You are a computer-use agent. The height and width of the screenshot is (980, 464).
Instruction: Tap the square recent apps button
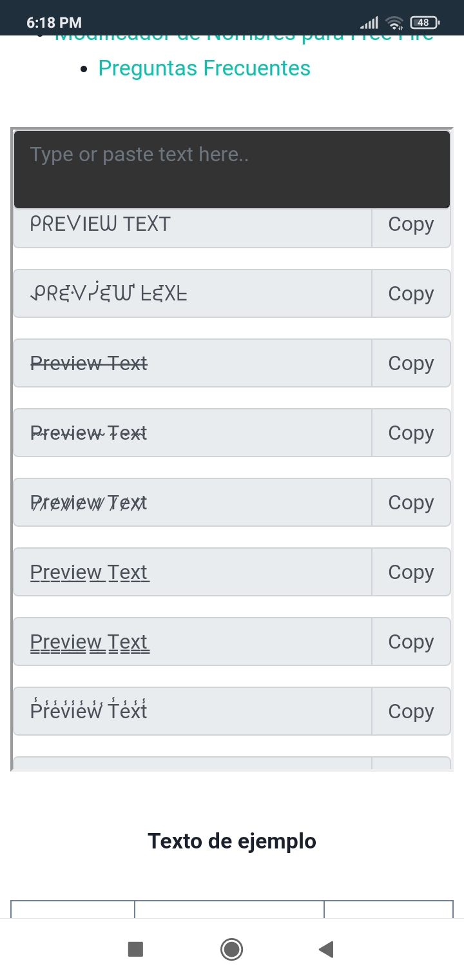pyautogui.click(x=135, y=949)
